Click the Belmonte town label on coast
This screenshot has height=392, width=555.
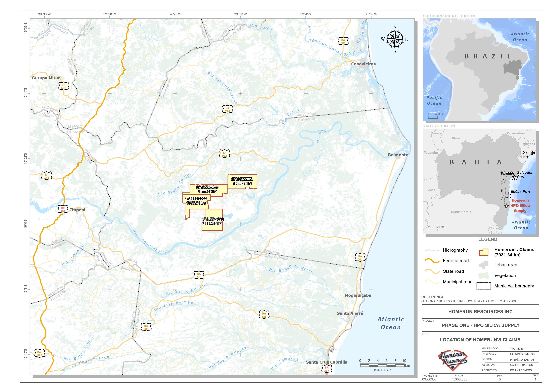click(398, 155)
